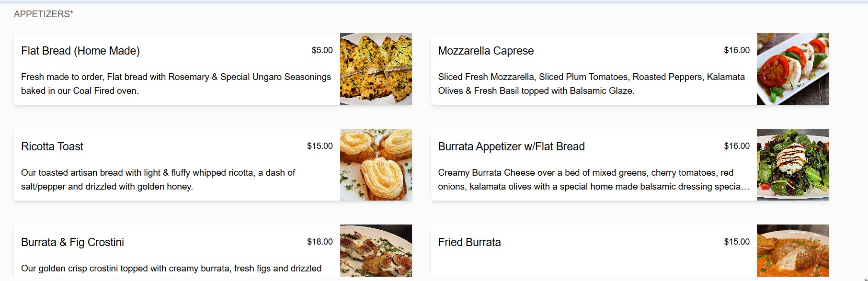Viewport: 868px width, 281px height.
Task: Click the $18.00 Burrata & Fig Crostini price
Action: 319,241
